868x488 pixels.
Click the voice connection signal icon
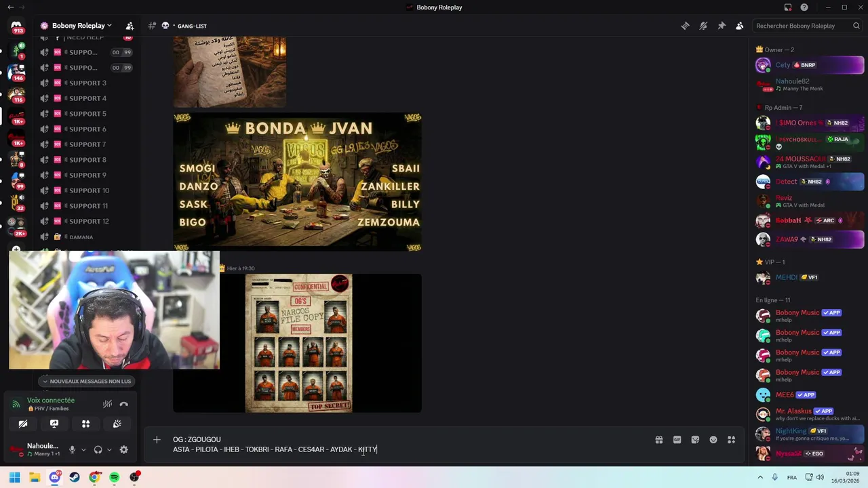coord(16,404)
